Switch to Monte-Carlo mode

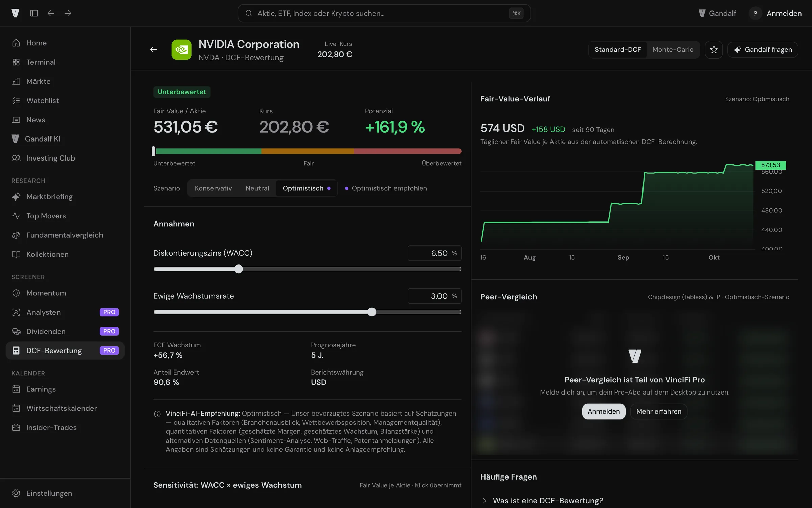point(673,50)
